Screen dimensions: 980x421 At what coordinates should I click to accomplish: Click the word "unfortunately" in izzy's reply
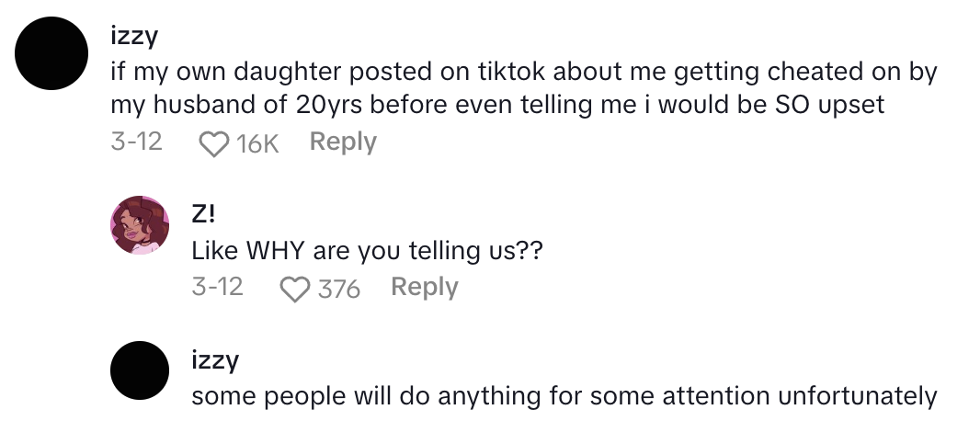[857, 396]
